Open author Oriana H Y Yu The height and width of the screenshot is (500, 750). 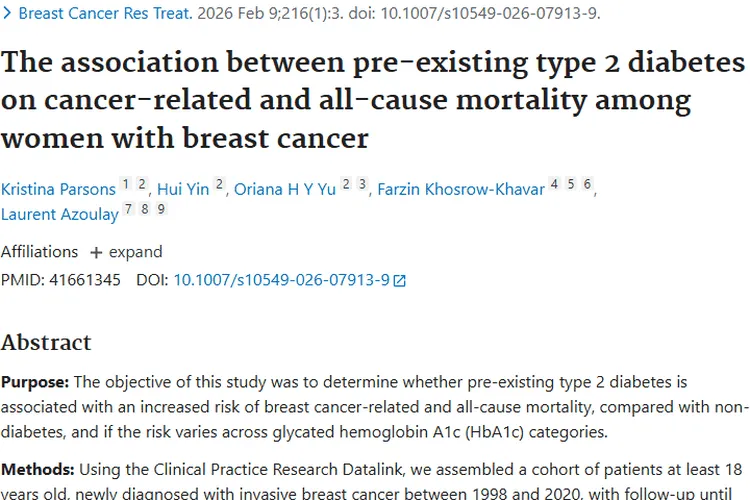click(x=285, y=189)
